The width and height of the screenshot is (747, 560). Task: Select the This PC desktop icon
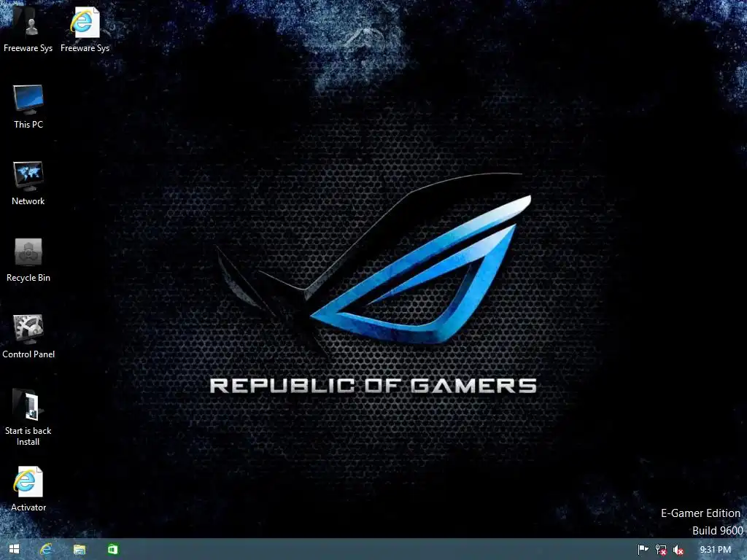click(28, 106)
